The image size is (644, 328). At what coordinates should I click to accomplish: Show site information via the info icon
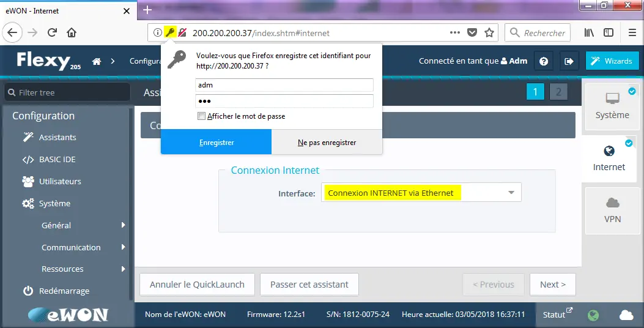pyautogui.click(x=157, y=32)
